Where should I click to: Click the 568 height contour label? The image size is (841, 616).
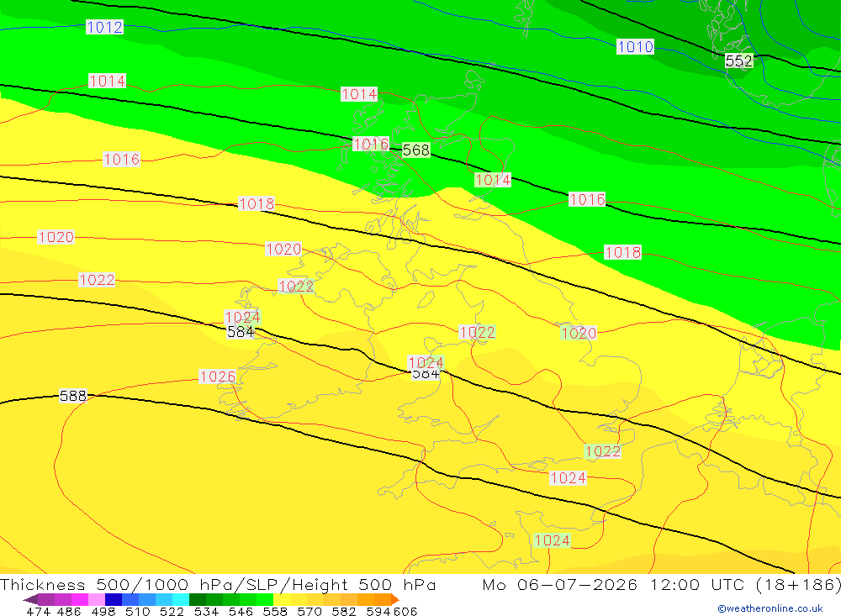tap(416, 150)
